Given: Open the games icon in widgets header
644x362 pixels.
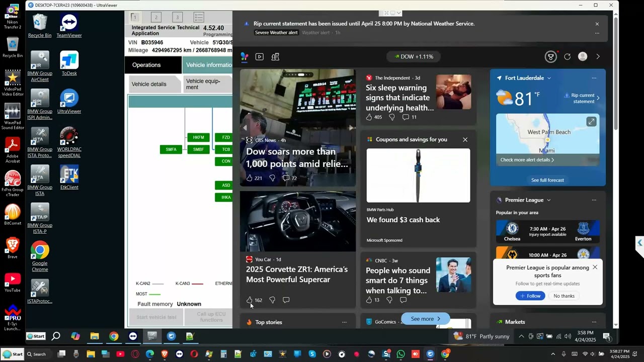Looking at the screenshot, I should coord(275,57).
